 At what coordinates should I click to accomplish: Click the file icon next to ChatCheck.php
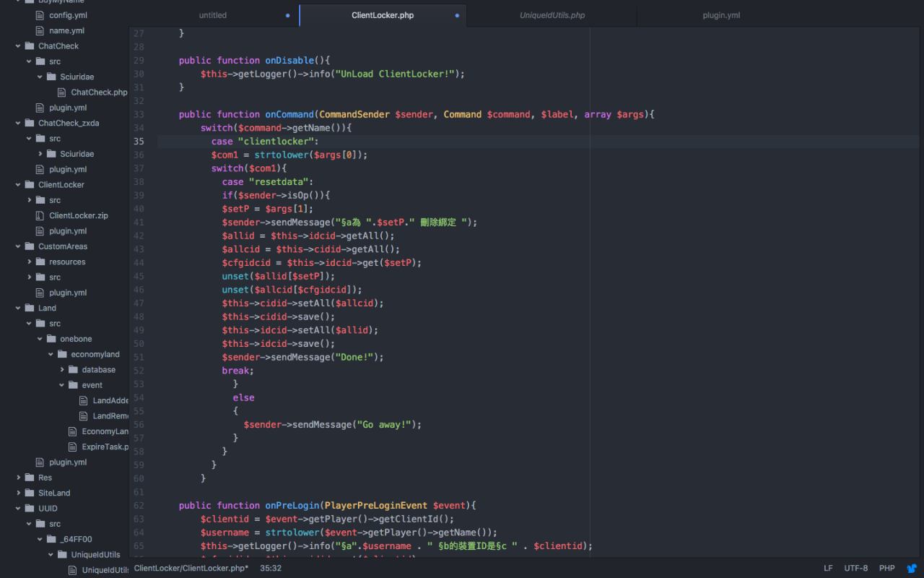pyautogui.click(x=62, y=92)
